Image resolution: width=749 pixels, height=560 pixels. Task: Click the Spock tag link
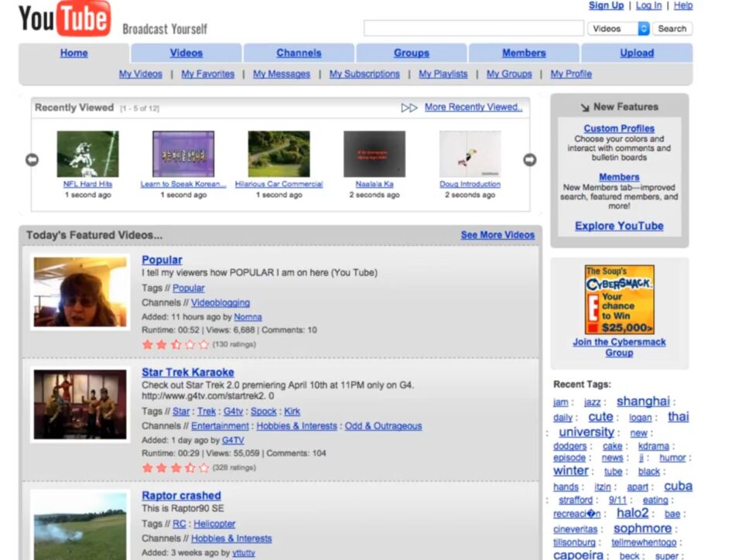coord(264,411)
